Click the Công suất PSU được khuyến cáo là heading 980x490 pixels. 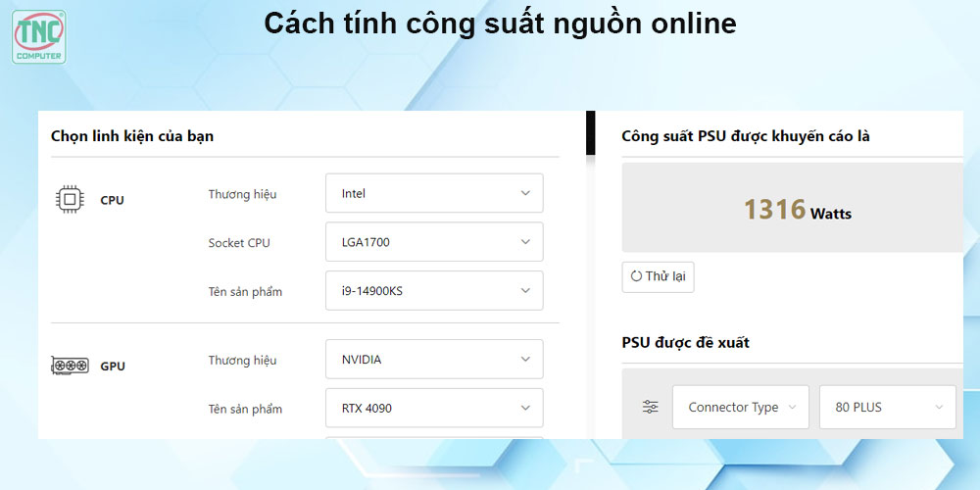(745, 136)
